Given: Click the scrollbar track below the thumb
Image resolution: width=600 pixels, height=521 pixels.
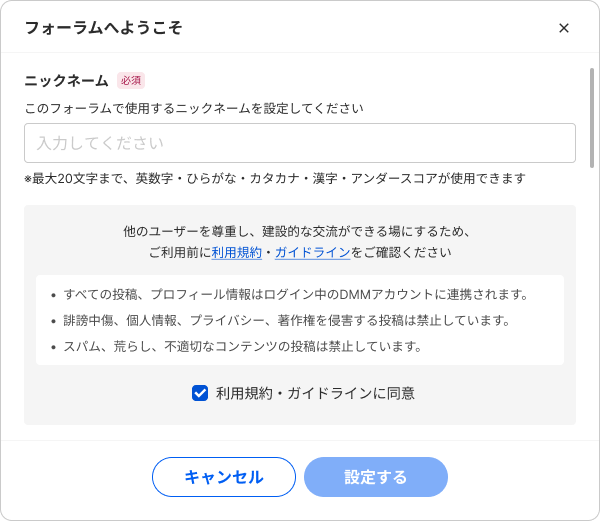Looking at the screenshot, I should tap(592, 300).
